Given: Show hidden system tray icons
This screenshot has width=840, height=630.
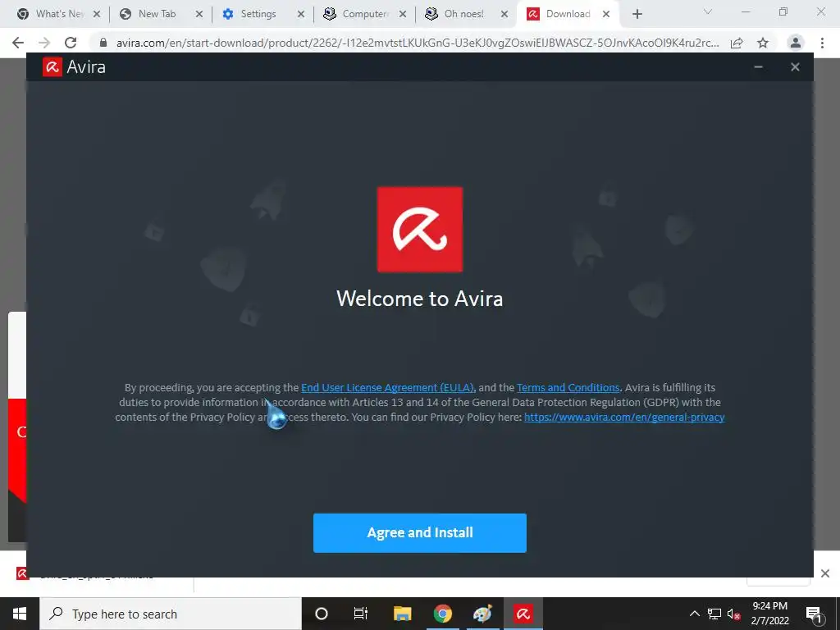Looking at the screenshot, I should [x=694, y=614].
